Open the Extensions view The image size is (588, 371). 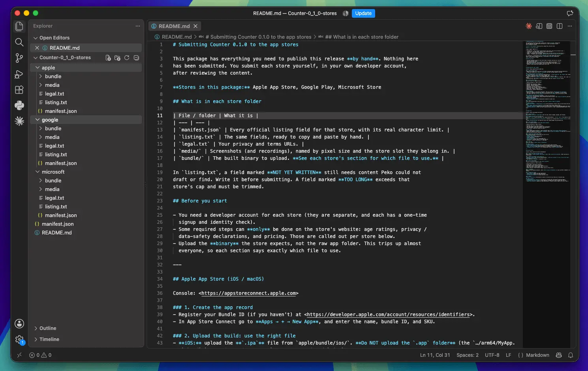[x=19, y=90]
